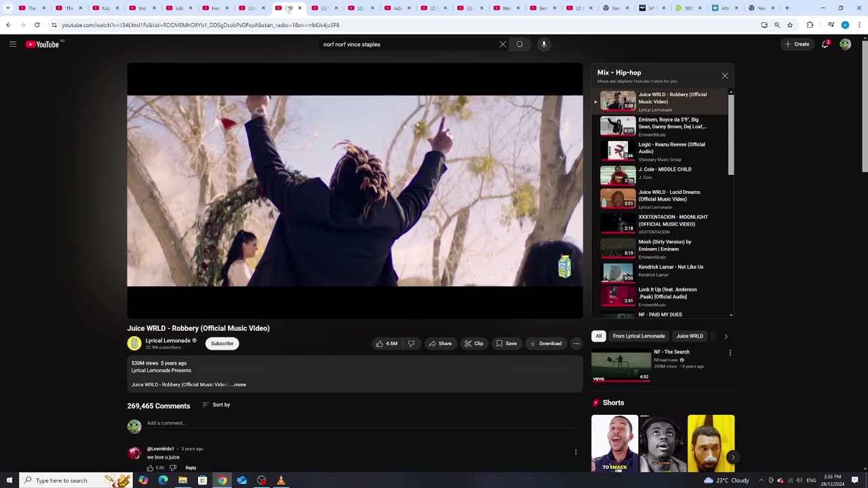868x488 pixels.
Task: Select the From Lyrical Lemonade chip
Action: pos(639,336)
